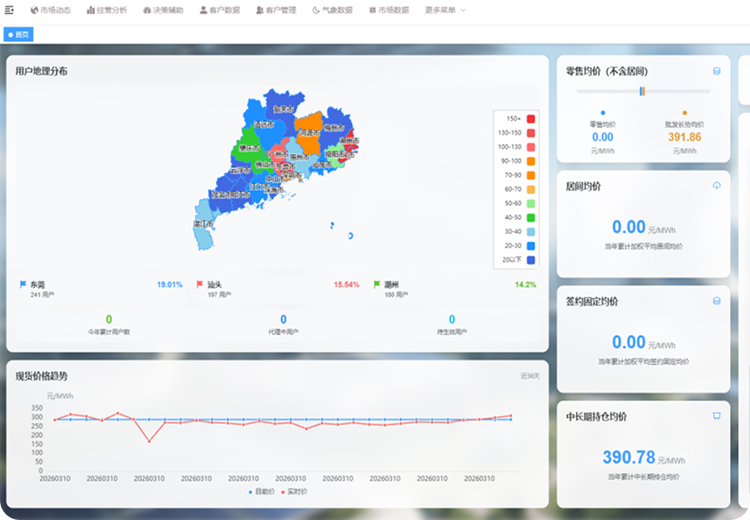
Task: Click the 19.01% percentage value
Action: [170, 285]
